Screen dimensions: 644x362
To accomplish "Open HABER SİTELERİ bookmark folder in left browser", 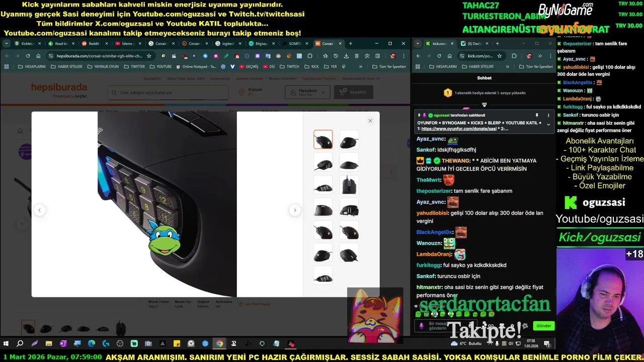I will point(66,66).
